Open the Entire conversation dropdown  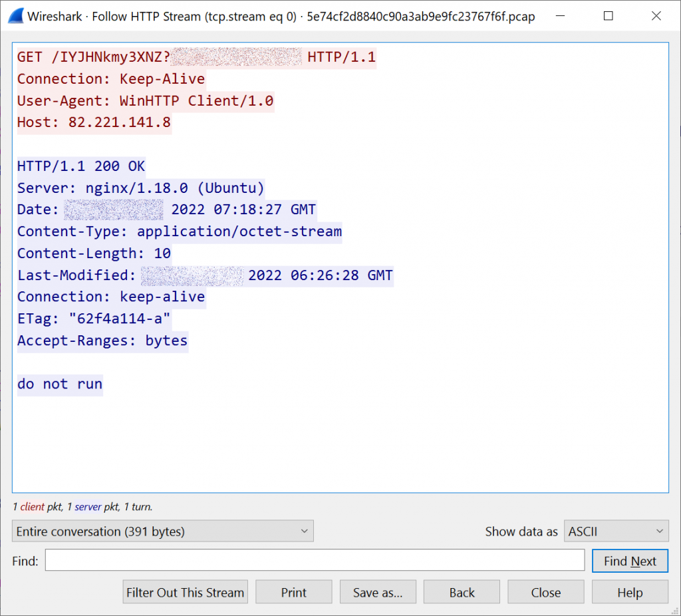pyautogui.click(x=162, y=531)
